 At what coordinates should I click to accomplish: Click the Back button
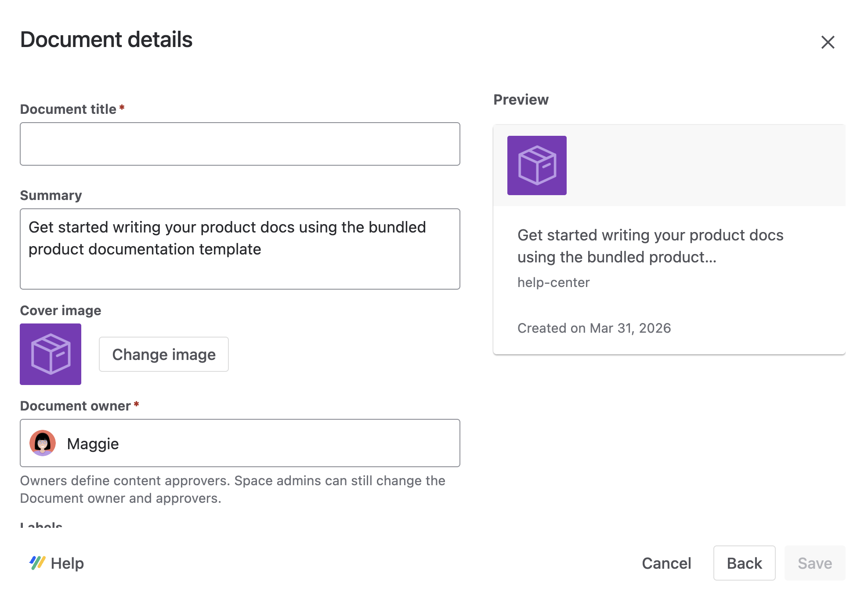pos(744,563)
